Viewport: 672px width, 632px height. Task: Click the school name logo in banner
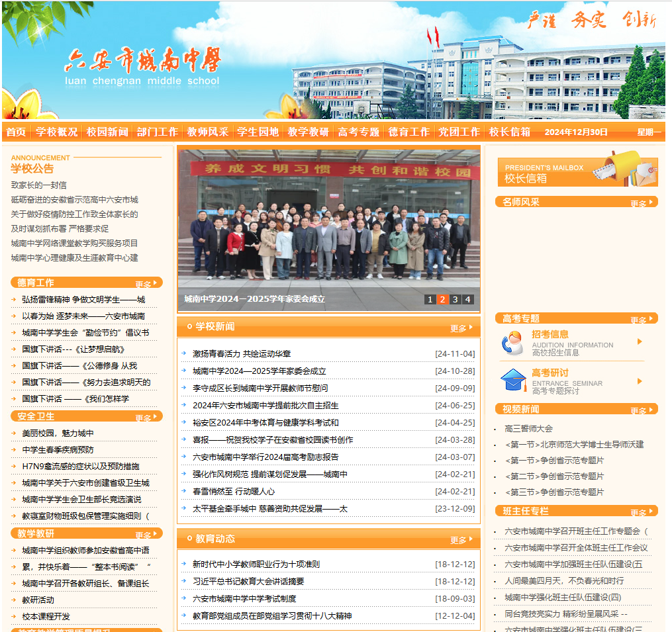point(142,66)
